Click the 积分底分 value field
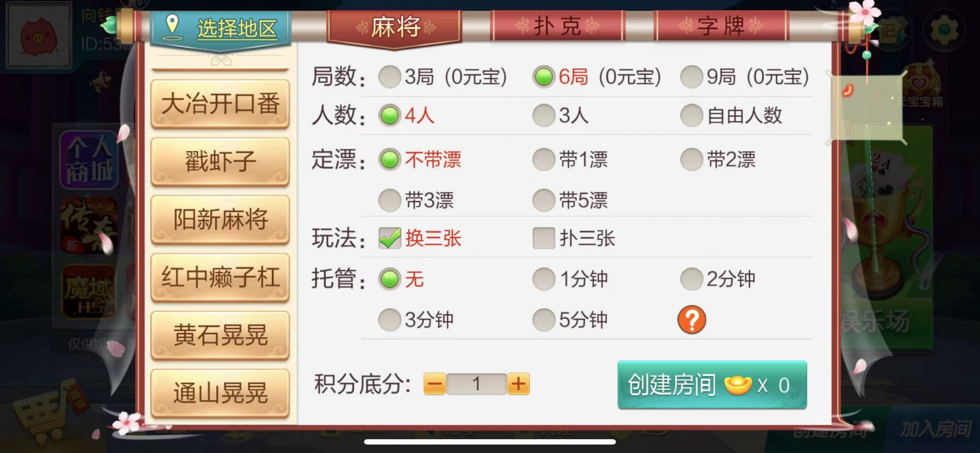The height and width of the screenshot is (453, 980). pos(477,384)
